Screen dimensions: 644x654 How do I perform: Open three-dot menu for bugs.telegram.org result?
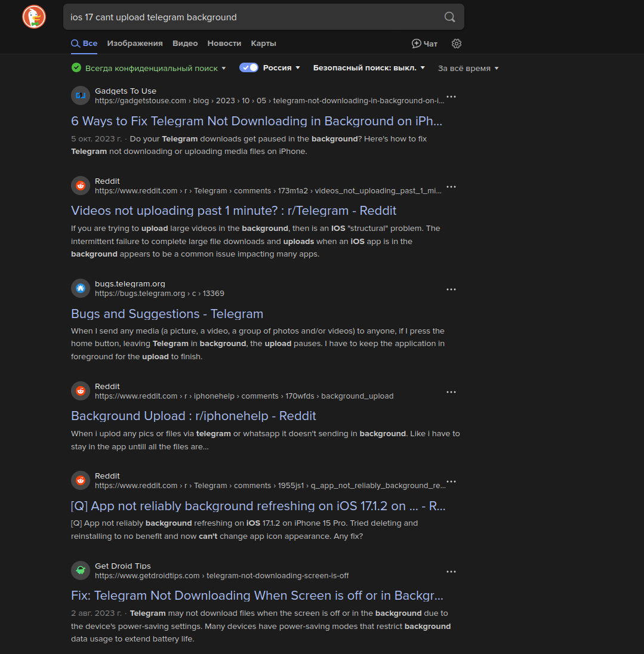[451, 289]
